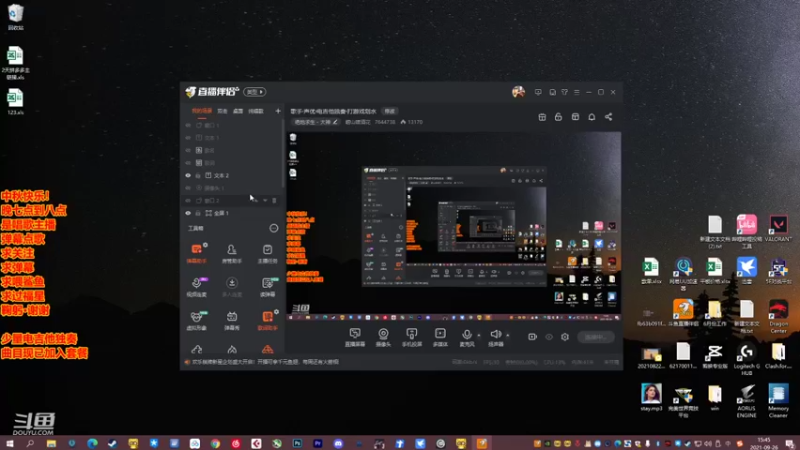Screen dimensions: 800x450
Task: Hide the 全屏 1 source
Action: pos(188,213)
